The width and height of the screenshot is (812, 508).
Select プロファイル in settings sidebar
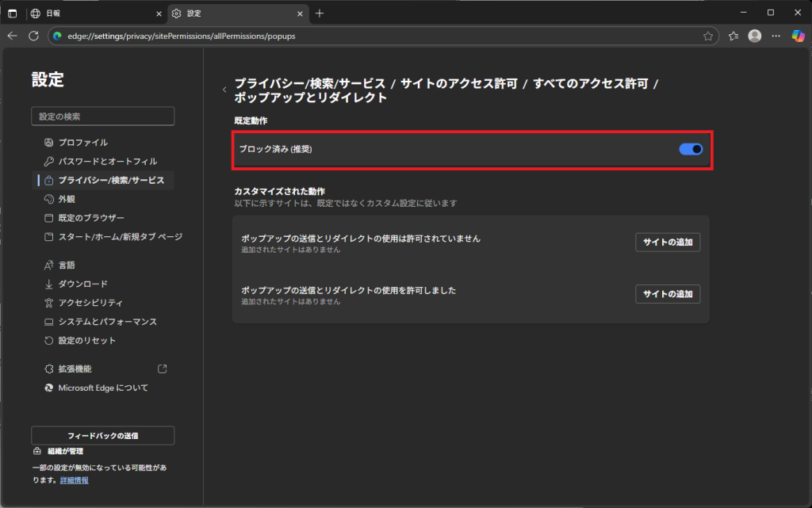click(82, 143)
